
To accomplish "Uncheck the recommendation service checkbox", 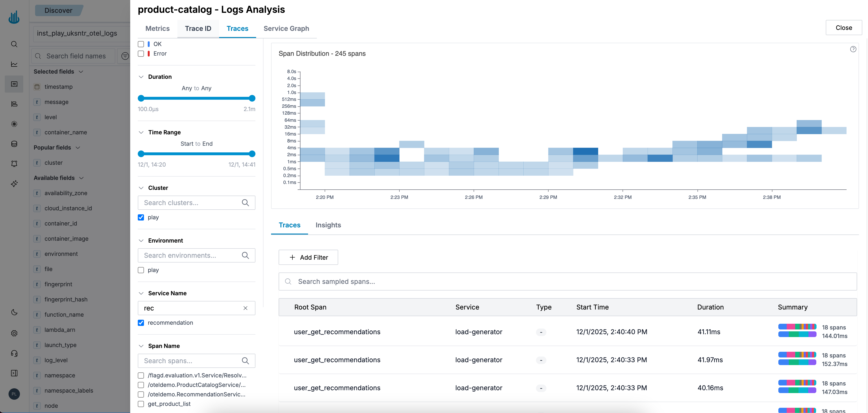I will point(141,323).
